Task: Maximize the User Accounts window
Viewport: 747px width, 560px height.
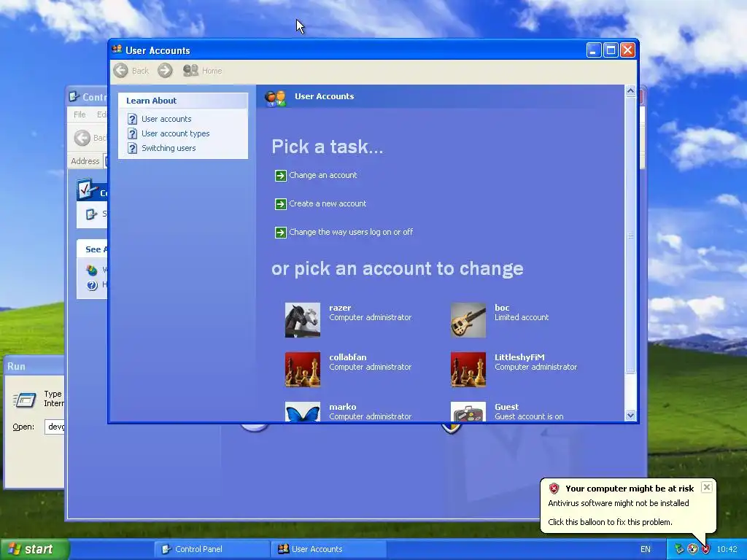Action: [x=611, y=50]
